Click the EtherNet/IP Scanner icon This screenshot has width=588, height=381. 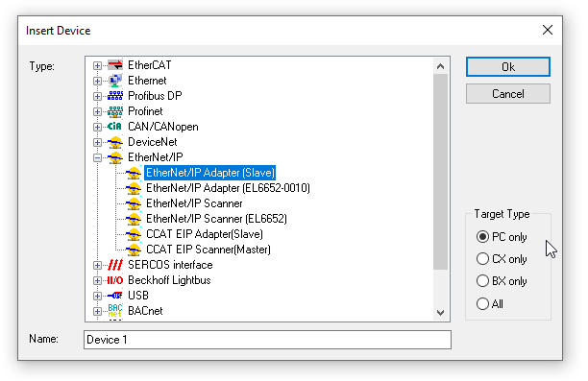pos(134,203)
